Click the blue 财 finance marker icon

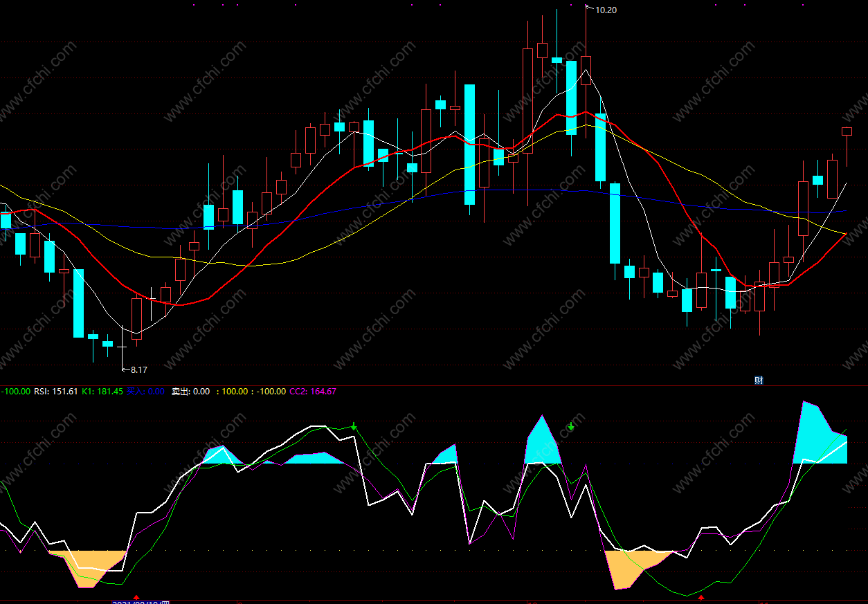pyautogui.click(x=759, y=381)
